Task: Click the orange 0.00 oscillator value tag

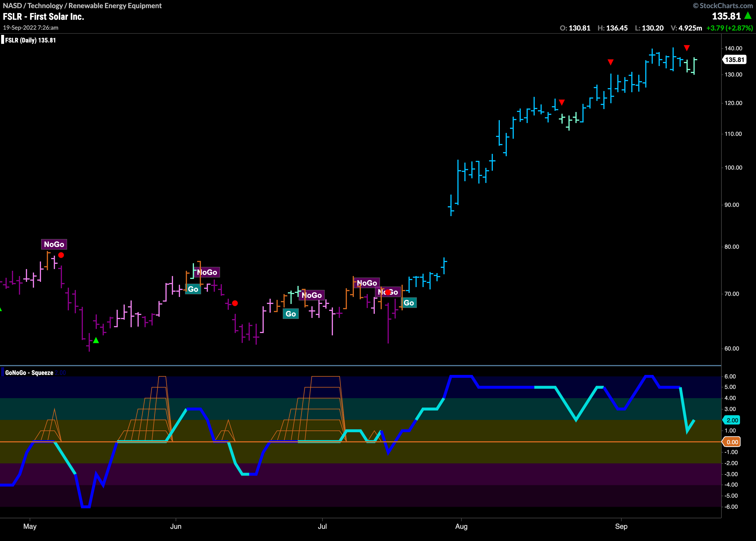Action: click(731, 442)
